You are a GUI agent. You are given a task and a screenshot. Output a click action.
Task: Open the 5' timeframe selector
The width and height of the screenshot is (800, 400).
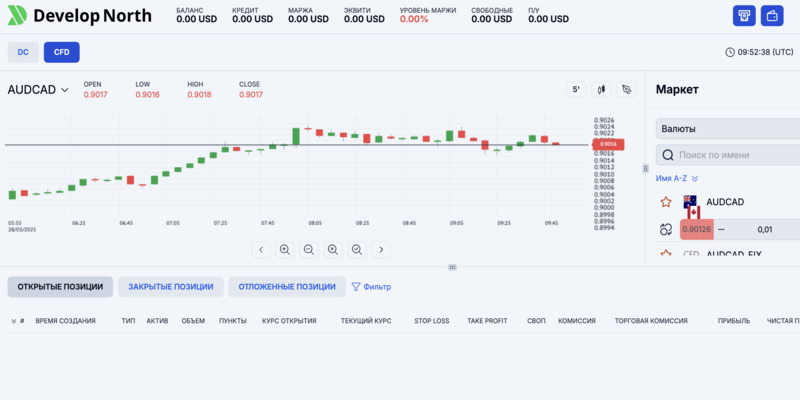coord(576,90)
